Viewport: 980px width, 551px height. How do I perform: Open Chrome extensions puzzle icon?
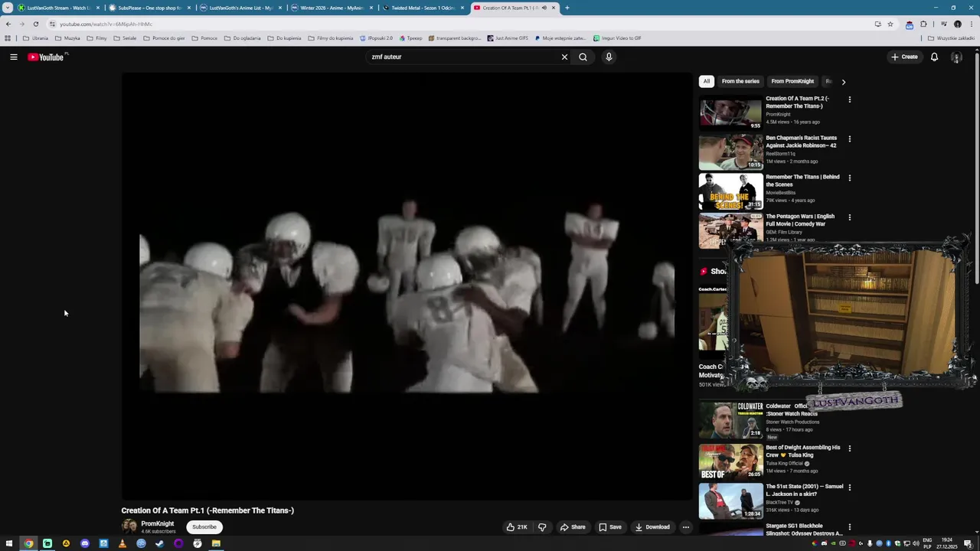click(x=923, y=24)
